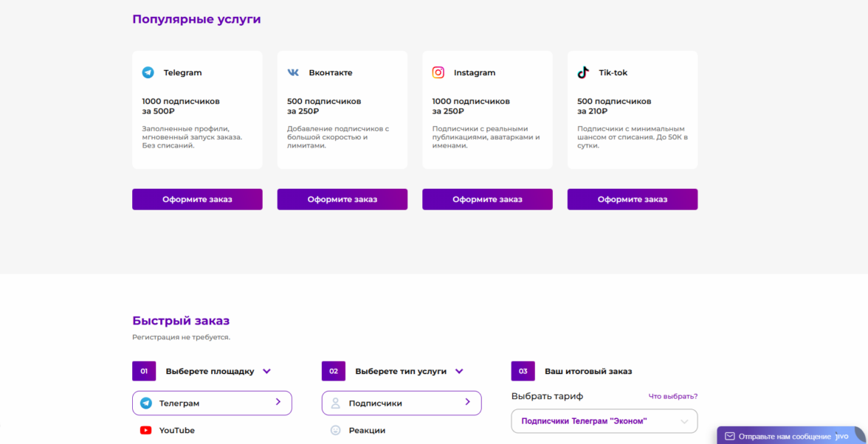868x444 pixels.
Task: Click the Подписчики person icon
Action: (336, 403)
